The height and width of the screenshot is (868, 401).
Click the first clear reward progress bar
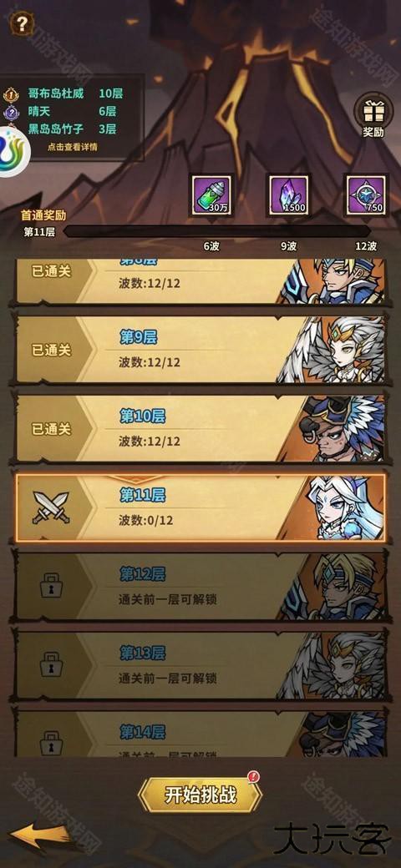216,231
